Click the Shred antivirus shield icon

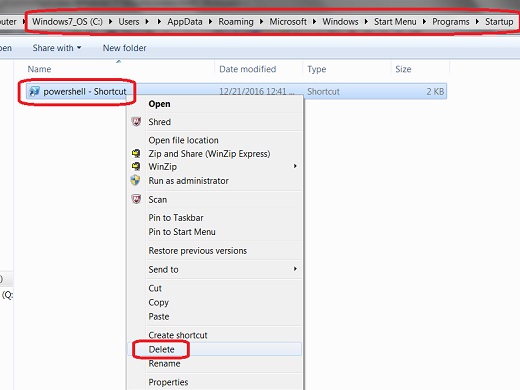click(x=136, y=122)
